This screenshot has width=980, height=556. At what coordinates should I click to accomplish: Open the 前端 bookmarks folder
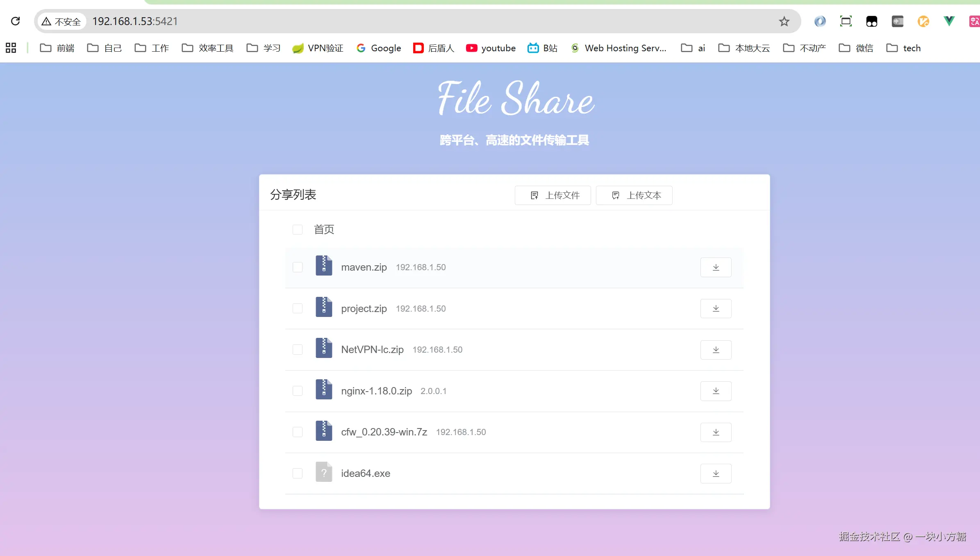click(57, 48)
